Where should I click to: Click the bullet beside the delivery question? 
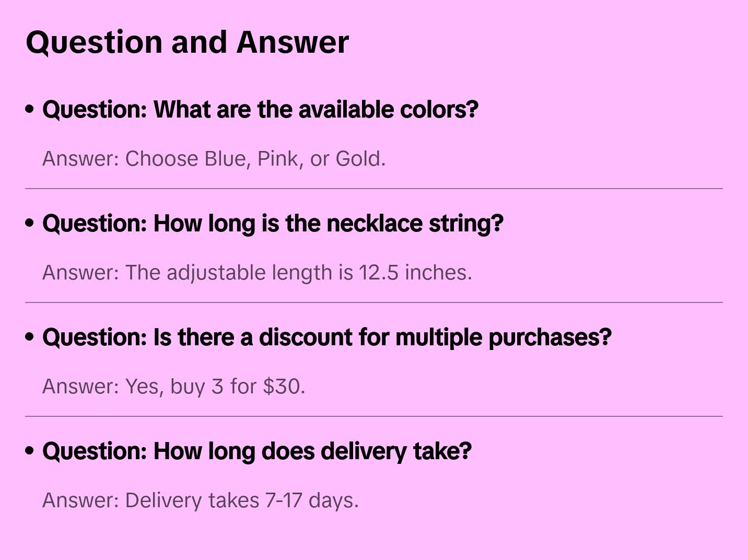click(30, 451)
